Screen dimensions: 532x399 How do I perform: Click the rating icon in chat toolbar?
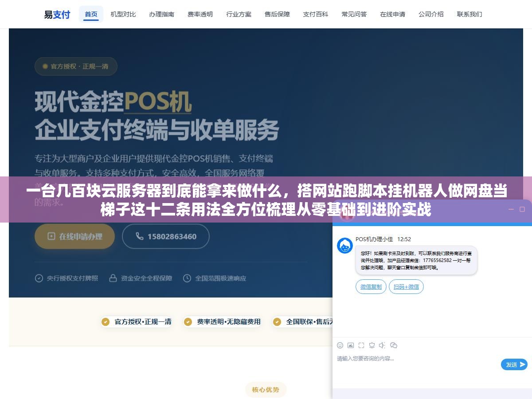click(372, 345)
